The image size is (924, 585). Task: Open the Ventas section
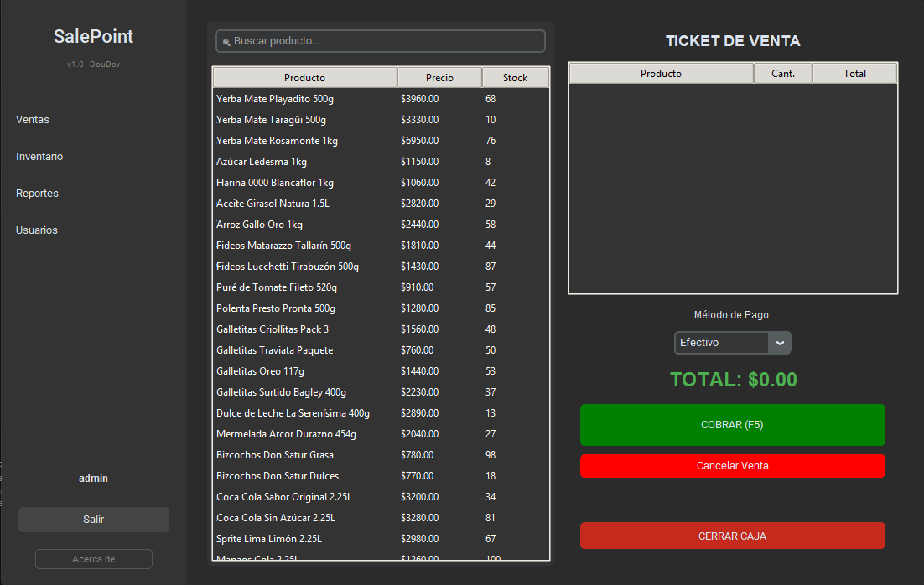33,120
